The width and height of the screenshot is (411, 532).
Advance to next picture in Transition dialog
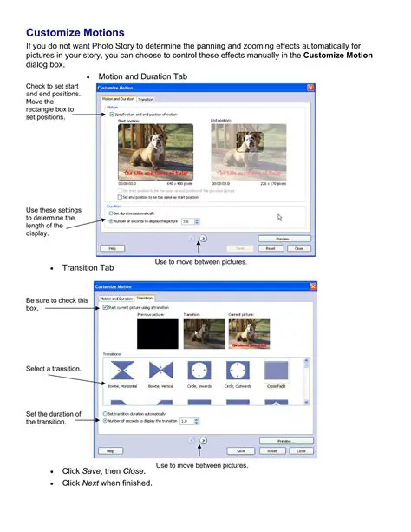coord(203,441)
